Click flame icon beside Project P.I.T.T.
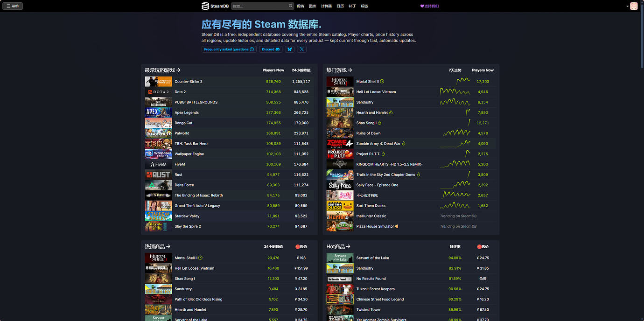This screenshot has height=321, width=644. [384, 154]
